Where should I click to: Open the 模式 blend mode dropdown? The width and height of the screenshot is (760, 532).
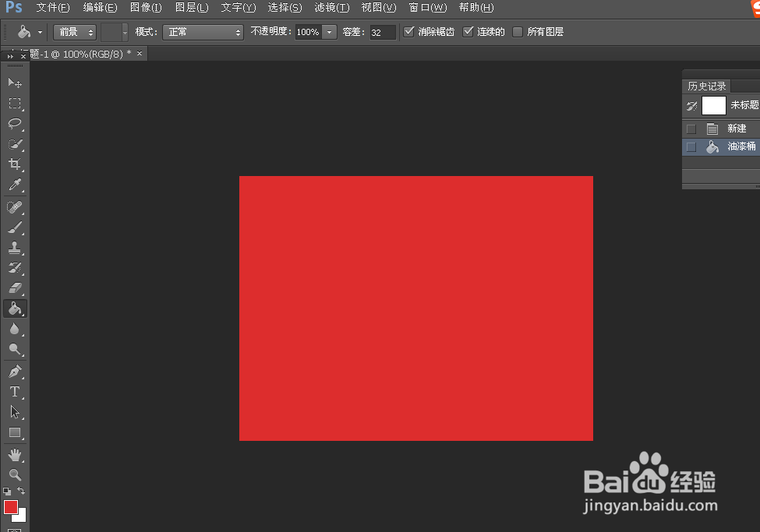click(x=203, y=33)
